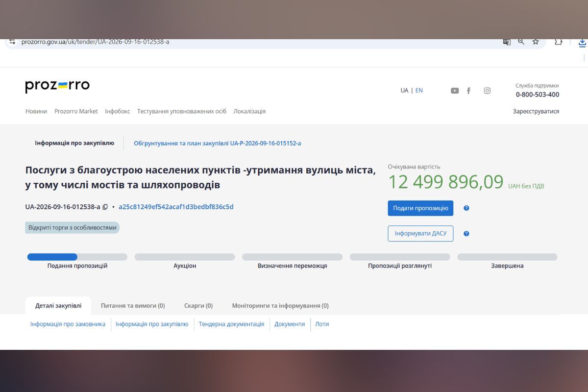Click the Аукціон stage progress bar
This screenshot has width=588, height=392.
(x=185, y=257)
